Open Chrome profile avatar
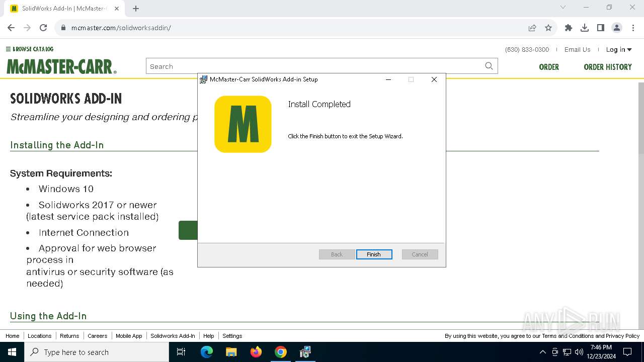Image resolution: width=644 pixels, height=362 pixels. [x=617, y=28]
